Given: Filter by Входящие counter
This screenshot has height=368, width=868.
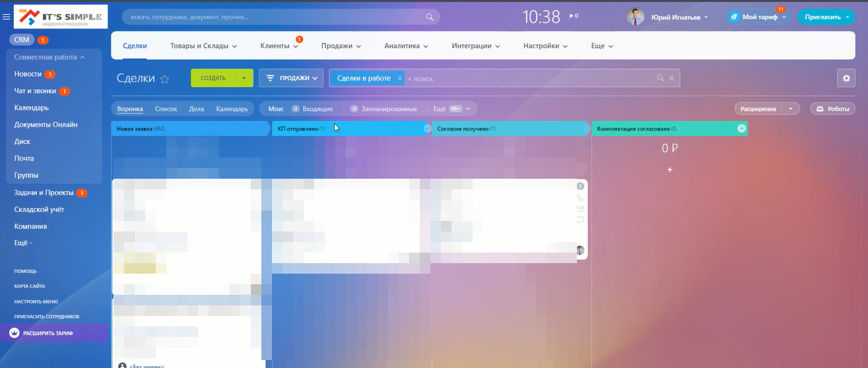Looking at the screenshot, I should [x=312, y=109].
